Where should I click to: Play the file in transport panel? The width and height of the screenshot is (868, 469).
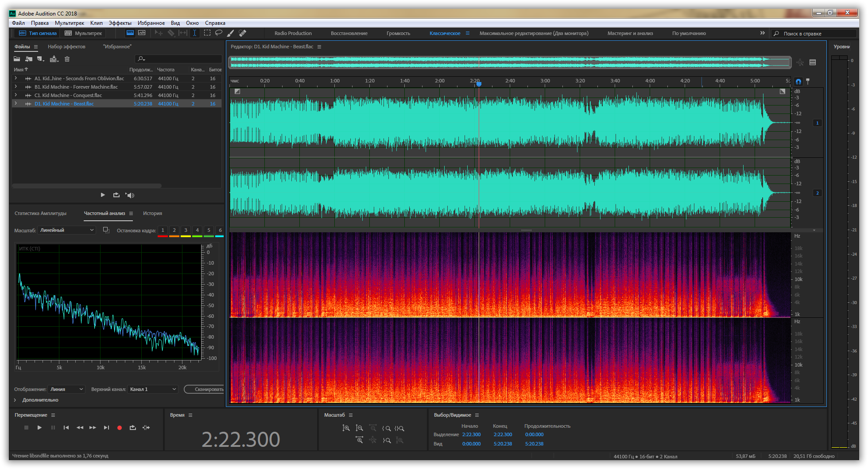click(x=39, y=428)
